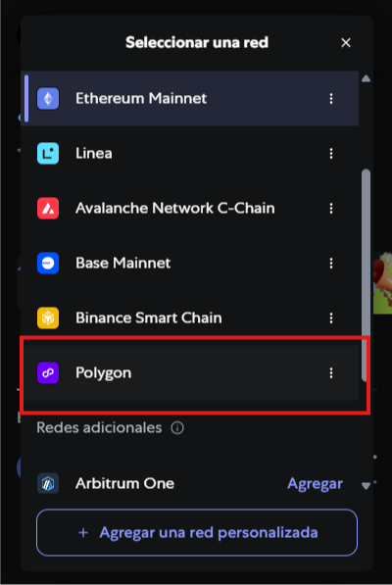Select Avalanche Network C-Chain from list
392x585 pixels.
(190, 208)
